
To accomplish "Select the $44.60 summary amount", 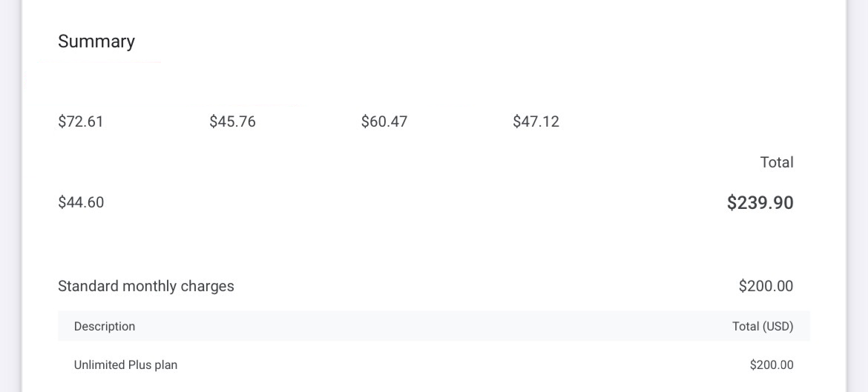I will coord(81,202).
